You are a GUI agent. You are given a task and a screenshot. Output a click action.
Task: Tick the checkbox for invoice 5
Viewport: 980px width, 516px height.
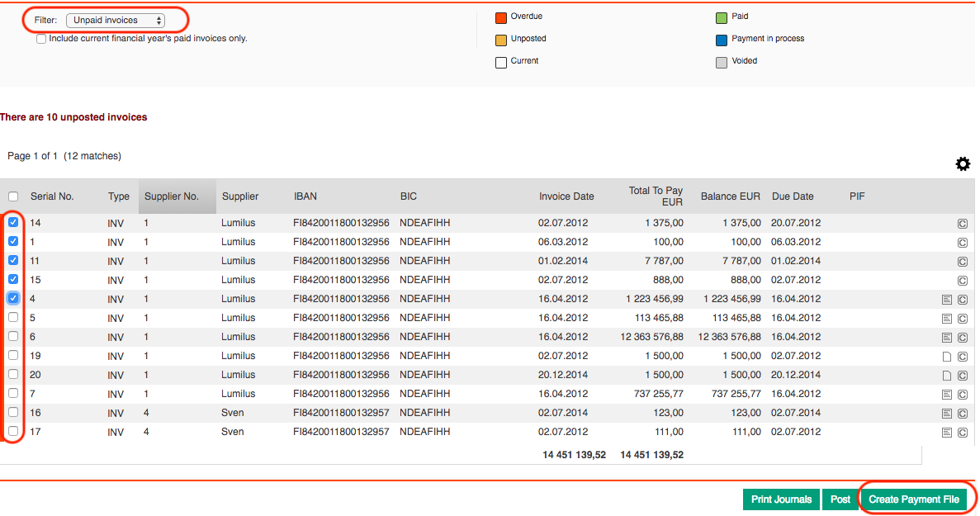pos(13,317)
